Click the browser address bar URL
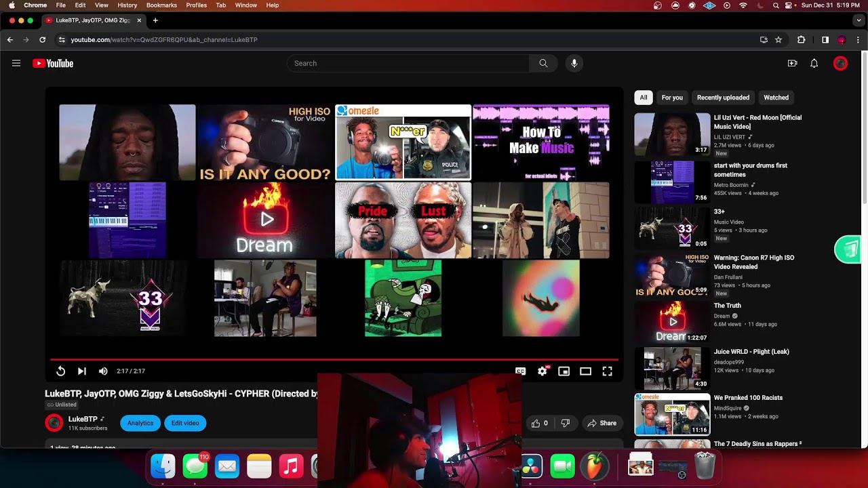Screen dimensions: 868x488 (164, 39)
